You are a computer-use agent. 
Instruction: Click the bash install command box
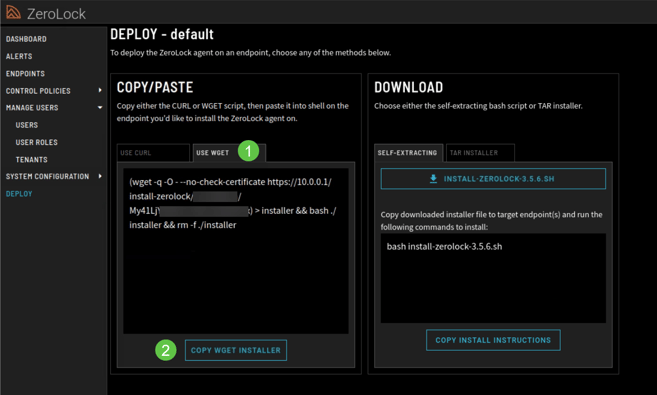493,278
